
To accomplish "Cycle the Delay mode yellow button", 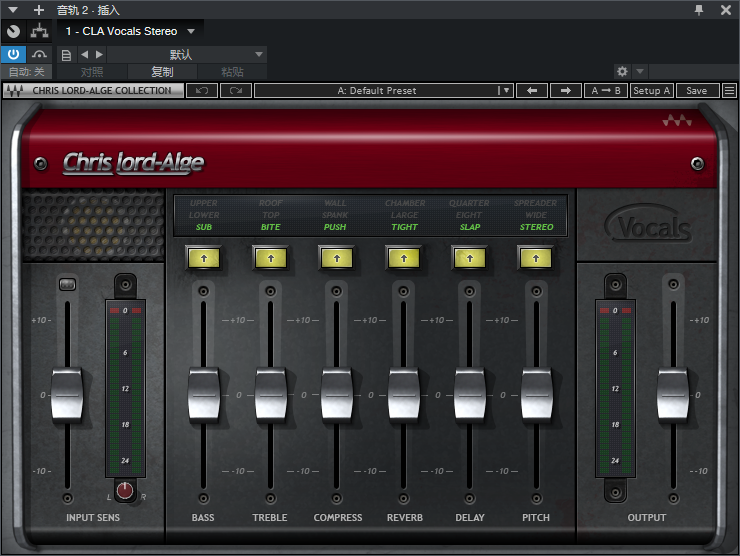I will pyautogui.click(x=470, y=259).
